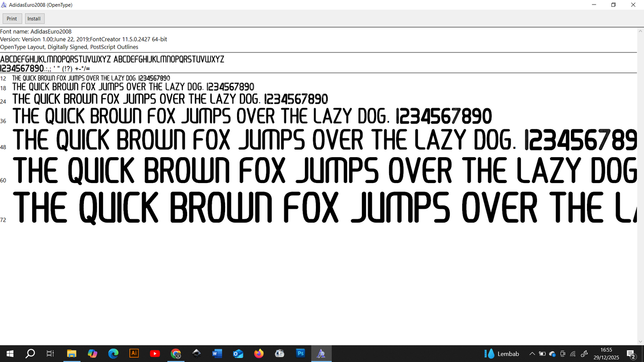Click the ABCDEFGHIJKLMNOPQRSTUVWXYZ alphabet sample line

click(112, 59)
